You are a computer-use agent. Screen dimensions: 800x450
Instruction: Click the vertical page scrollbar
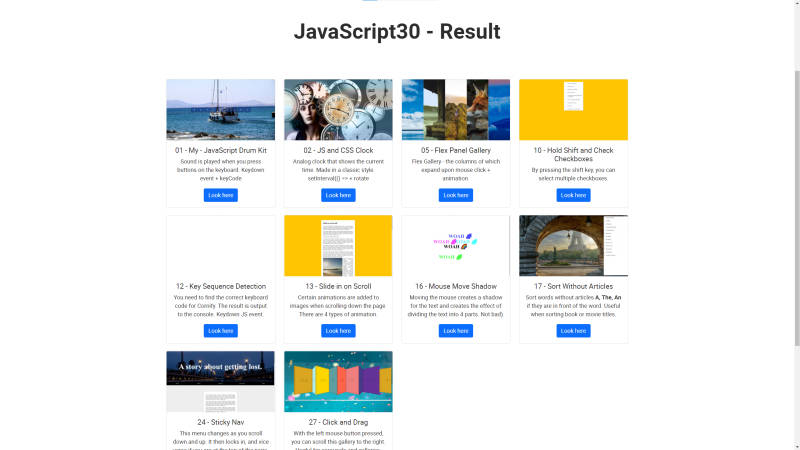click(795, 200)
